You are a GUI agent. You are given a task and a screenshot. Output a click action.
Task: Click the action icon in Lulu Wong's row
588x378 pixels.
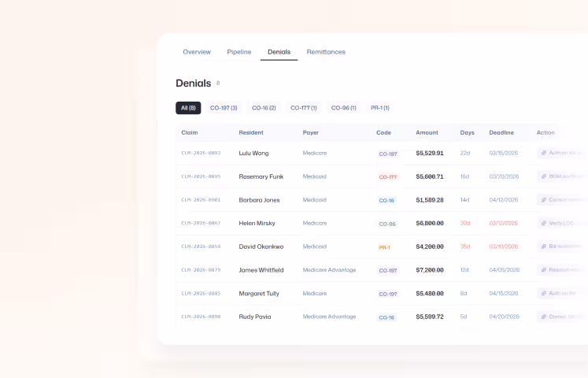(x=544, y=153)
